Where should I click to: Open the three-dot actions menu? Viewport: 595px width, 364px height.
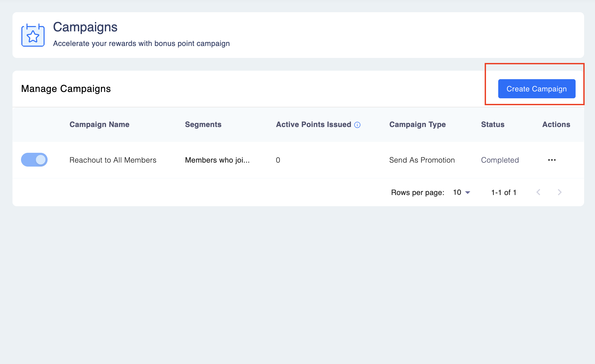coord(552,160)
